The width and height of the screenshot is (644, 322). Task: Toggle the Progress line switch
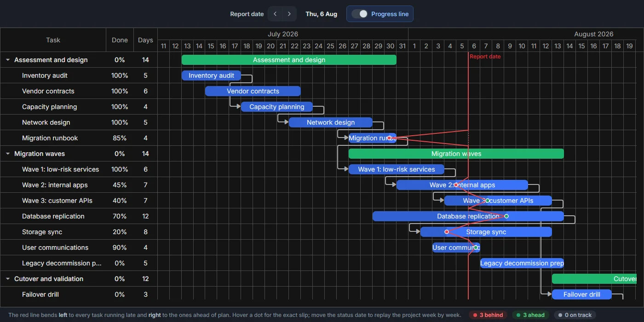point(360,14)
